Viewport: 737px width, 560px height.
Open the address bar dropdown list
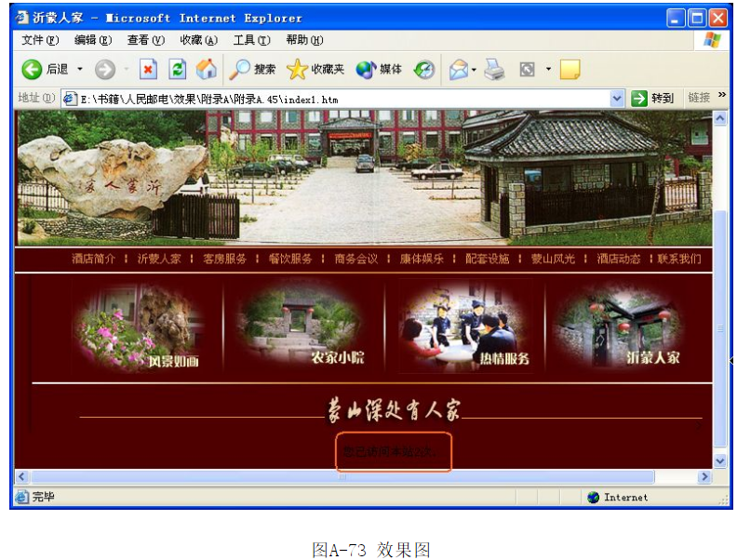click(617, 99)
